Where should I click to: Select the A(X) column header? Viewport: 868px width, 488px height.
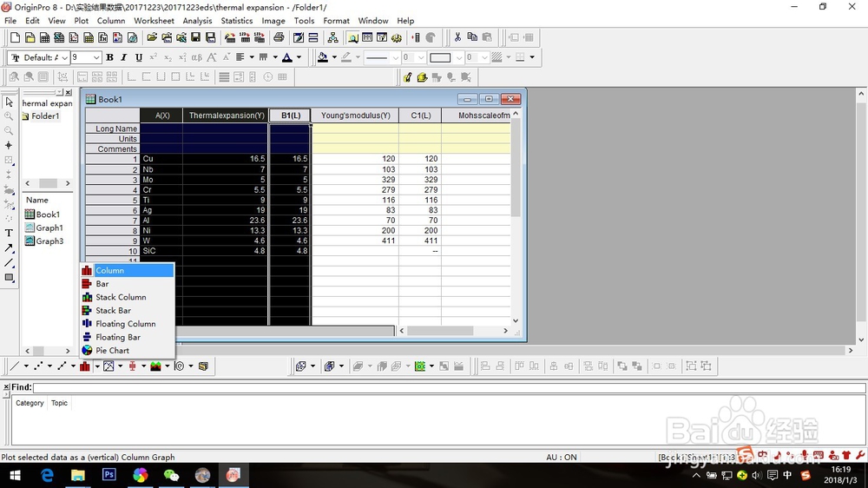pos(161,115)
